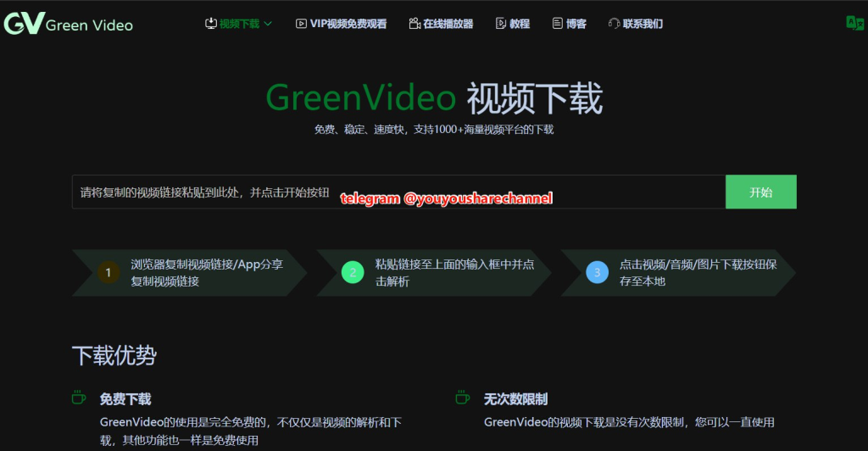Click step text 浏览器复制视频链接/App分享

[x=207, y=264]
